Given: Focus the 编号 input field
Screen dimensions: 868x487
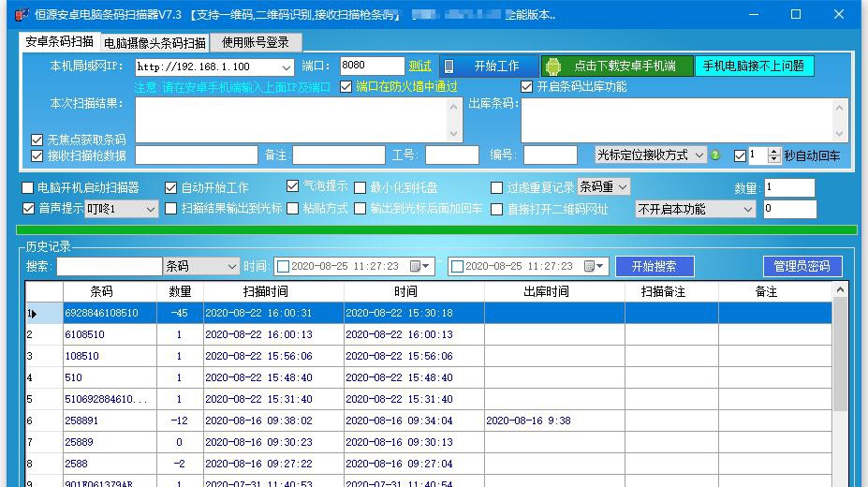Looking at the screenshot, I should click(x=551, y=155).
